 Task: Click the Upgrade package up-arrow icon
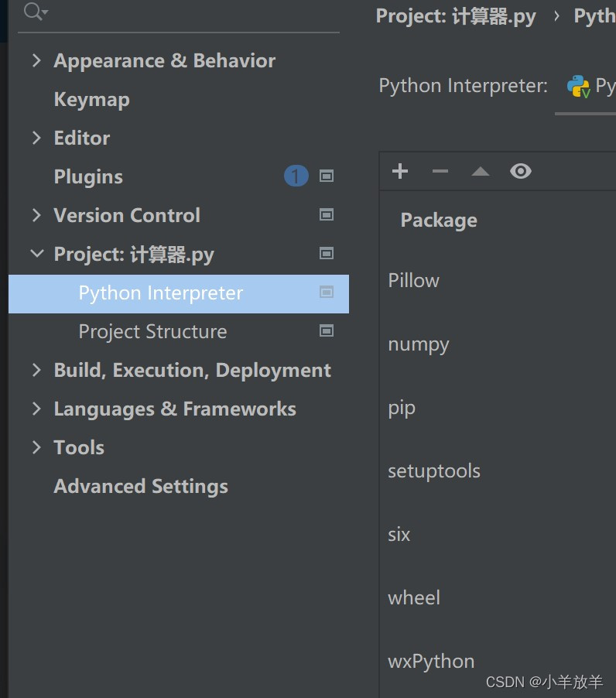[481, 171]
